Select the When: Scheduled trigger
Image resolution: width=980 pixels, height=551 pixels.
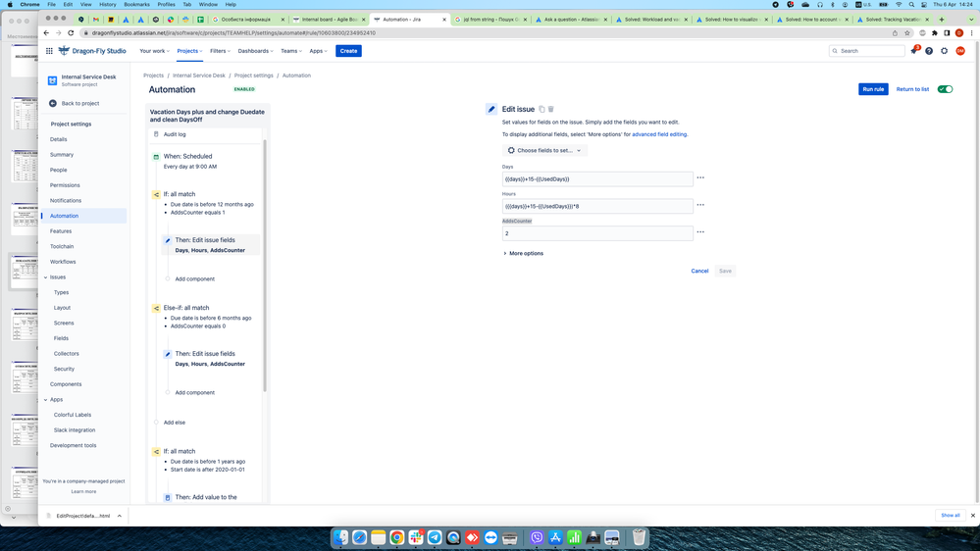click(205, 161)
